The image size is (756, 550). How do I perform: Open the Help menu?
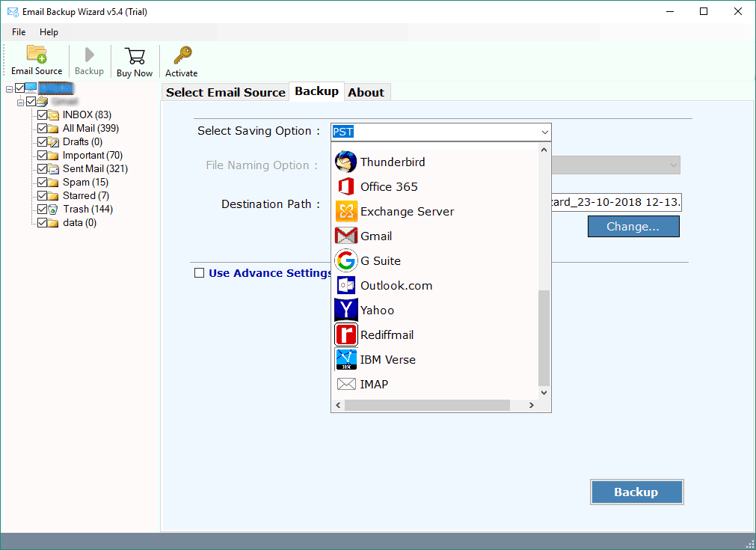[49, 32]
